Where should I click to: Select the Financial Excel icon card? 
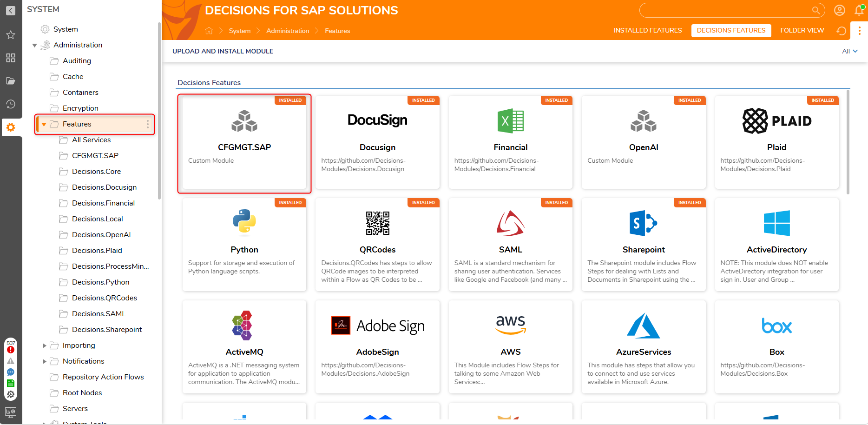(511, 142)
